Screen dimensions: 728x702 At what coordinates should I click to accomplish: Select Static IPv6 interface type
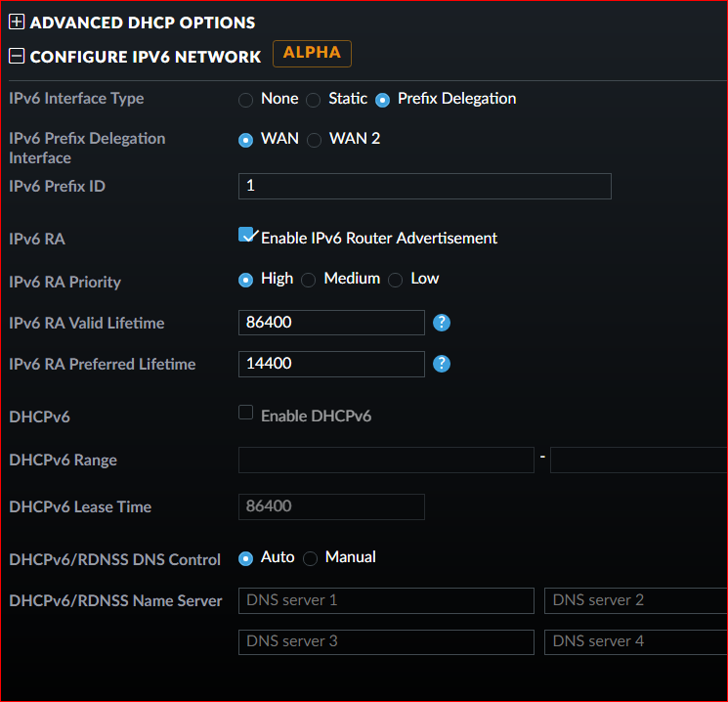pos(314,100)
